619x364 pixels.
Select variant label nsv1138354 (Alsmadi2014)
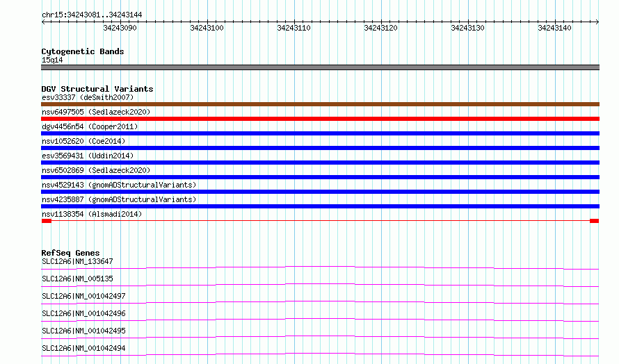click(x=92, y=214)
